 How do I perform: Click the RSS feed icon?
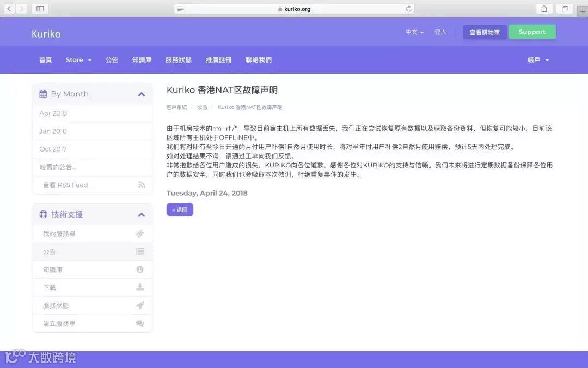point(142,185)
